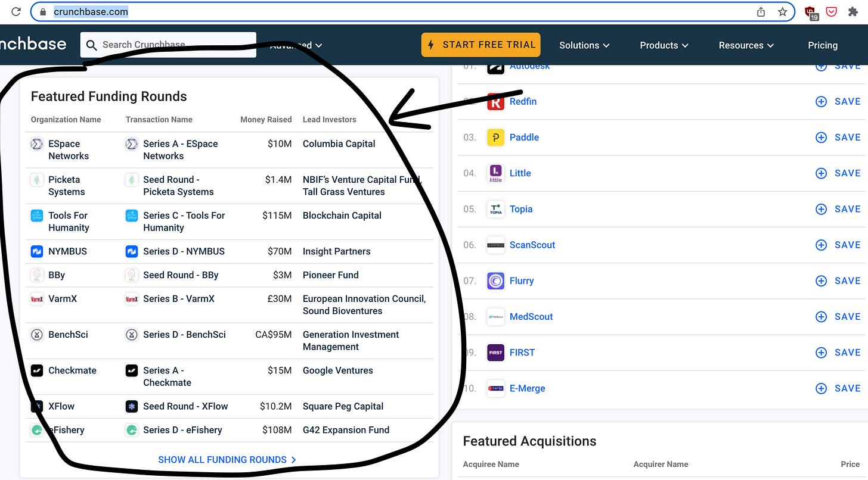
Task: Click the MedScout logo icon
Action: [495, 317]
